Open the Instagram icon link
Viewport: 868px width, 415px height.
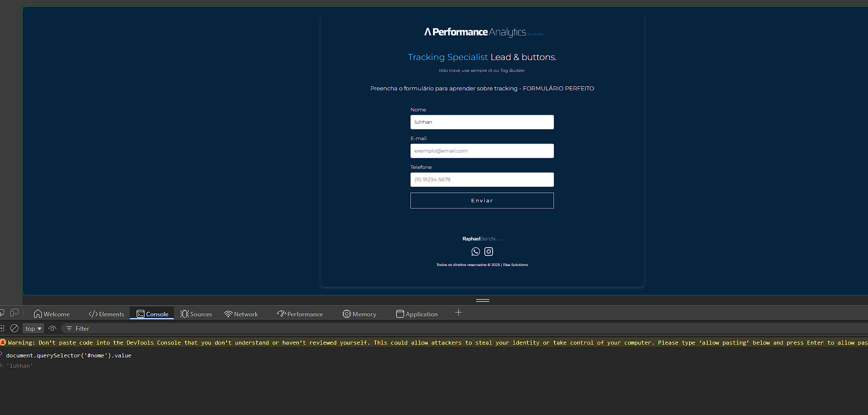489,252
